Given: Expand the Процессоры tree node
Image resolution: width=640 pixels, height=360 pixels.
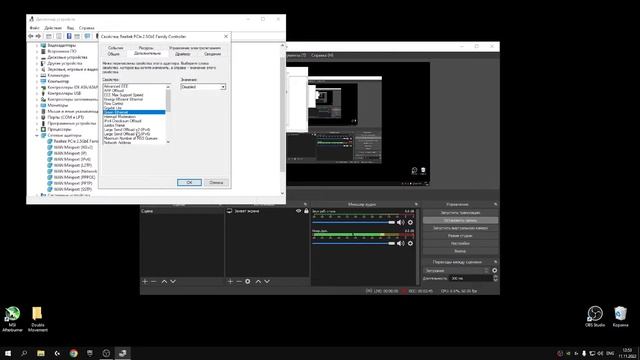Looking at the screenshot, I should (37, 129).
